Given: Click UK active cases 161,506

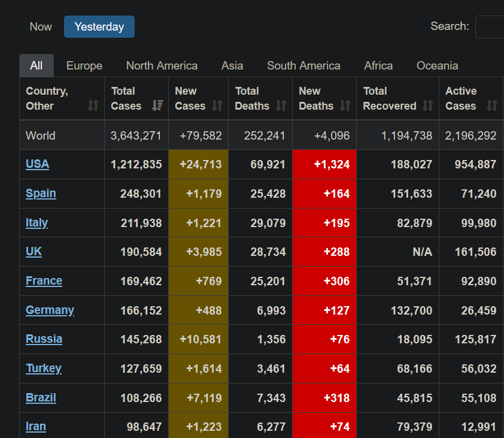Looking at the screenshot, I should [x=475, y=252].
